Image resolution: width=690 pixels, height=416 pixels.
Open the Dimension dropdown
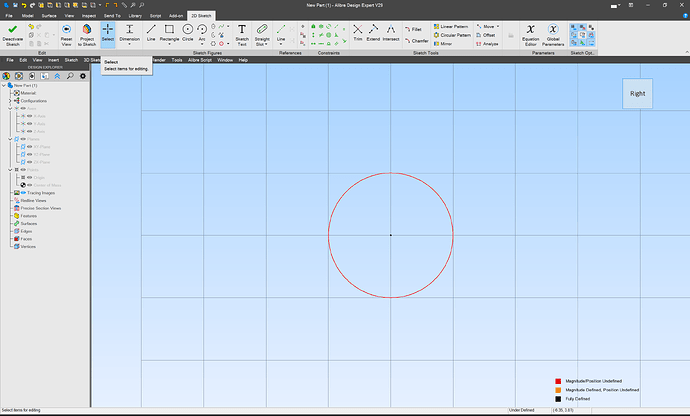129,44
